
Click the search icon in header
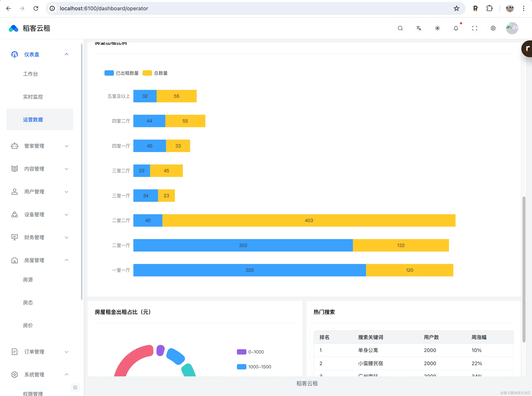click(x=400, y=28)
